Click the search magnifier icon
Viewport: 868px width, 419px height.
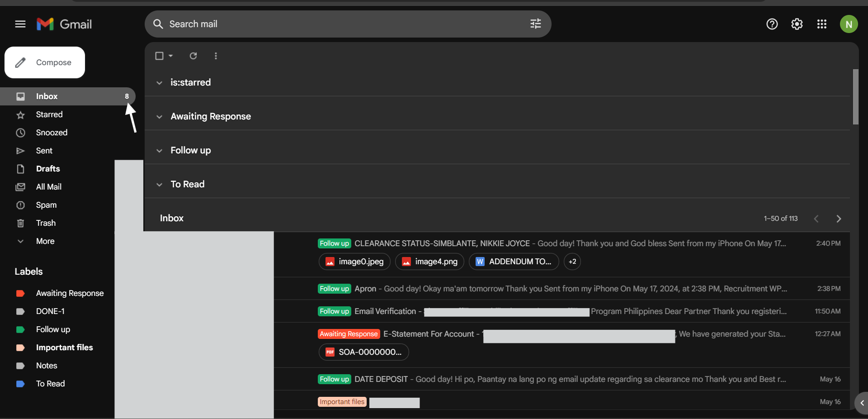click(x=158, y=24)
